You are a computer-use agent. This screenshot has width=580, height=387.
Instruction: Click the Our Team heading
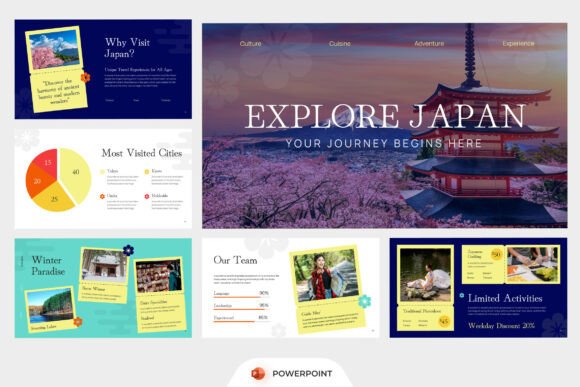(235, 260)
